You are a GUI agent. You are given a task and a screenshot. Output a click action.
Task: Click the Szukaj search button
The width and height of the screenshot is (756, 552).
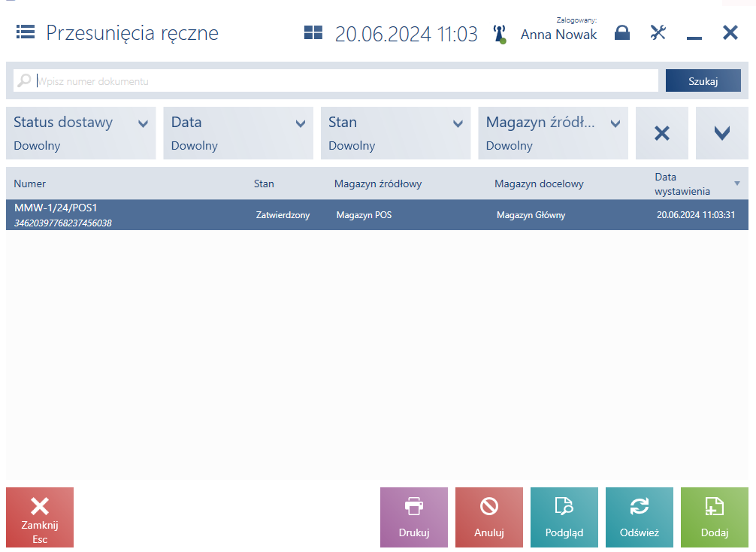(x=703, y=80)
